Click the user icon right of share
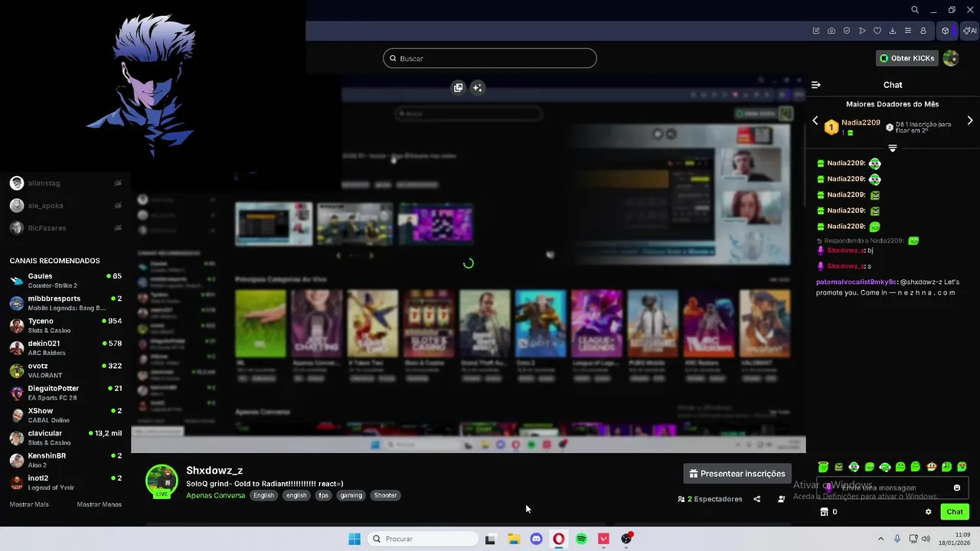980x551 pixels. coord(781,499)
